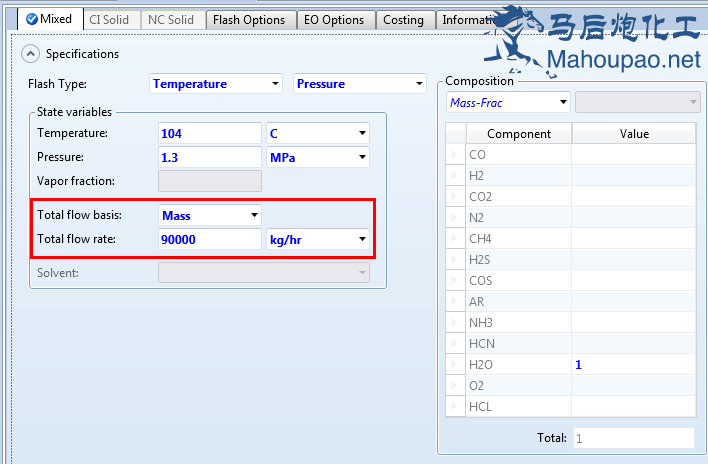Click the Total flow rate field
Viewport: 708px width, 464px height.
pos(210,239)
